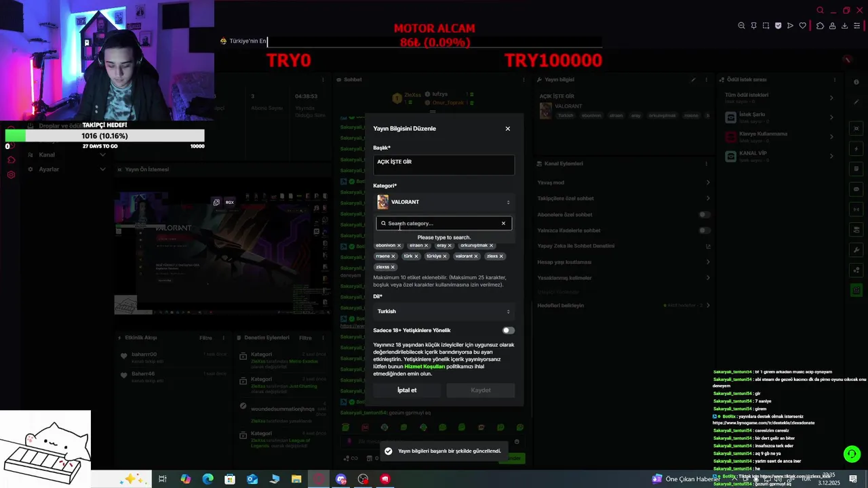Open the VALORANT category dropdown
Viewport: 868px width, 488px height.
point(443,202)
